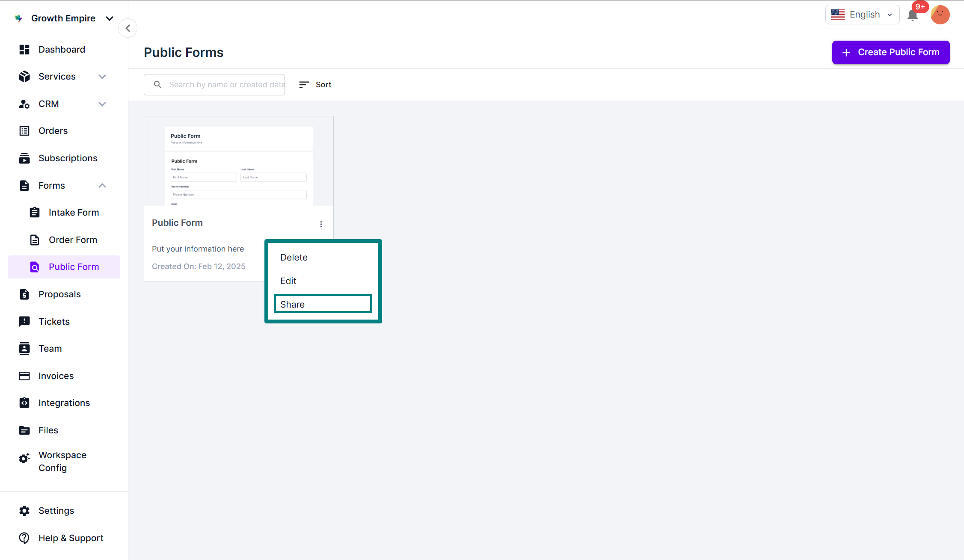This screenshot has height=560, width=964.
Task: Open the Intake Form sidebar link
Action: pyautogui.click(x=74, y=213)
